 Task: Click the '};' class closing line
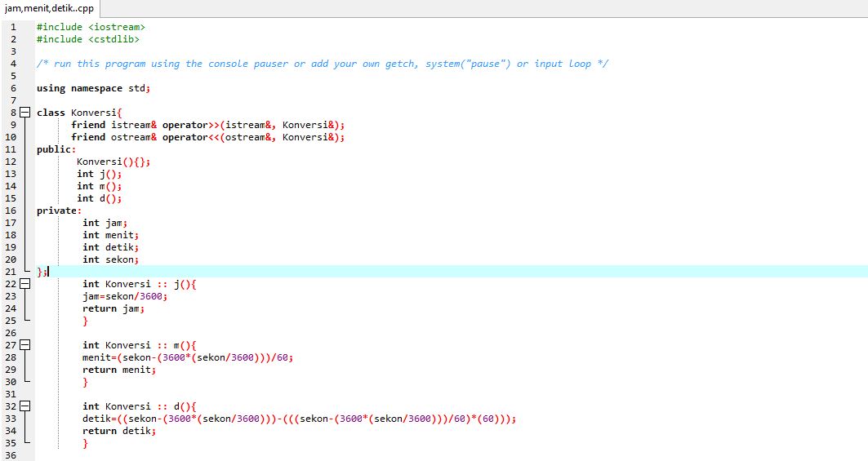pos(42,272)
